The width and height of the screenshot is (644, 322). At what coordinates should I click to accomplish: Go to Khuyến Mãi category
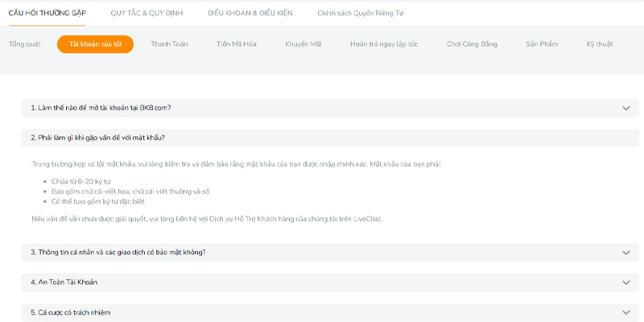[x=303, y=44]
